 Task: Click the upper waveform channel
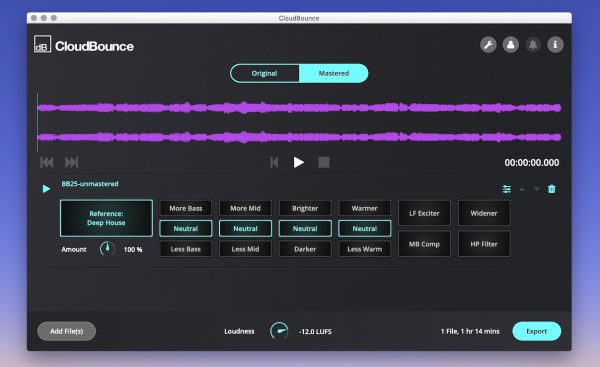(299, 108)
